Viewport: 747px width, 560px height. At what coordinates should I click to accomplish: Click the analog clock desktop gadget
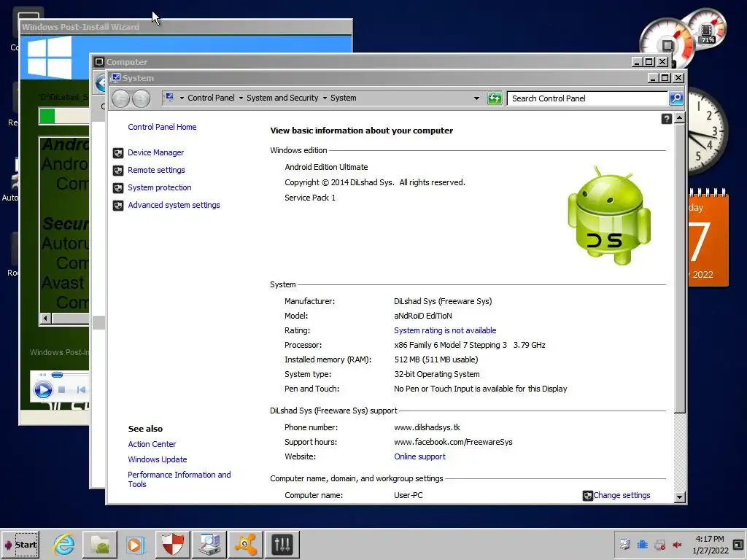707,131
